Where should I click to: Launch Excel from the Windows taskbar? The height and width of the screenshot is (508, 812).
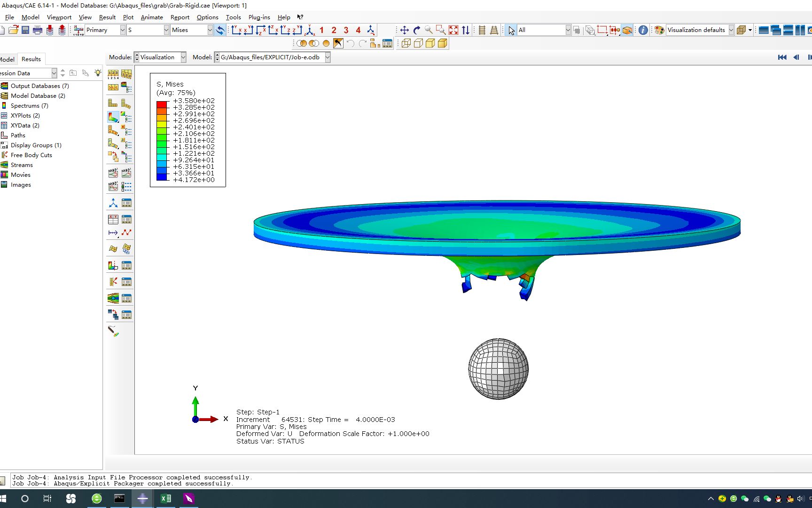165,499
